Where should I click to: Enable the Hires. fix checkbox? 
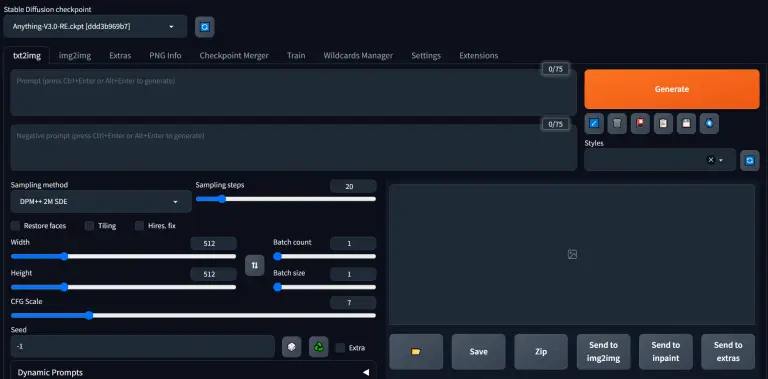[140, 226]
